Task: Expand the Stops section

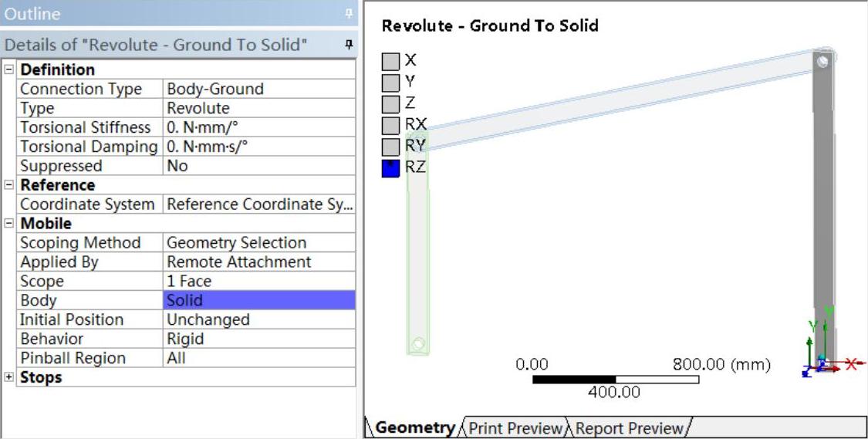Action: coord(8,377)
